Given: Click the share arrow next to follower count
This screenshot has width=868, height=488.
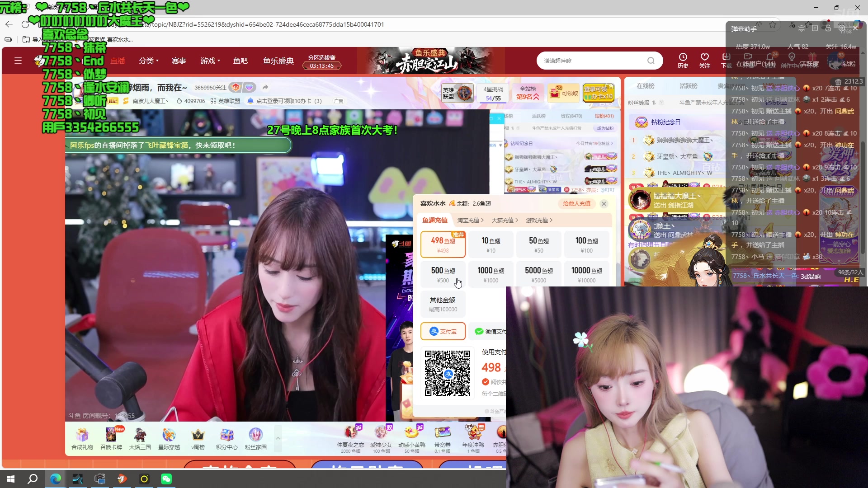Looking at the screenshot, I should [265, 87].
